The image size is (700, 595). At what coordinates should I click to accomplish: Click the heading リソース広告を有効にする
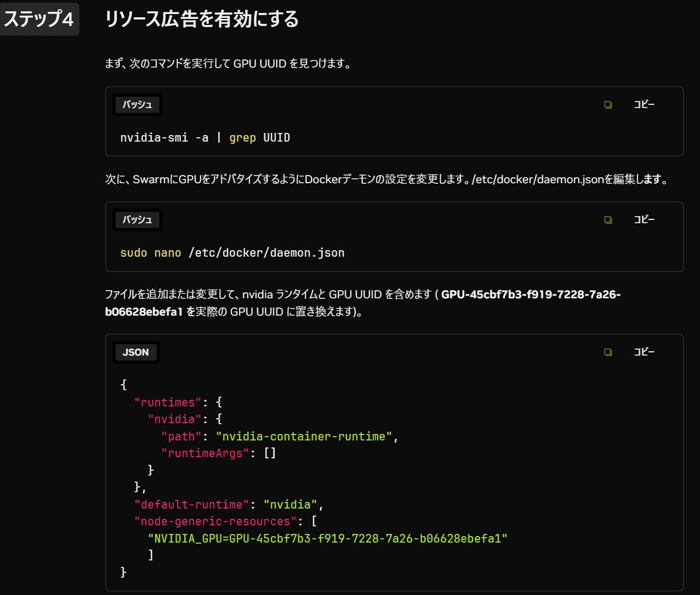coord(203,19)
